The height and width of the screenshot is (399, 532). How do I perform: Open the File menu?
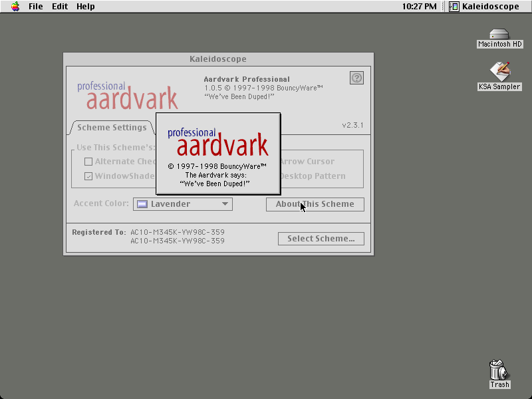(36, 7)
